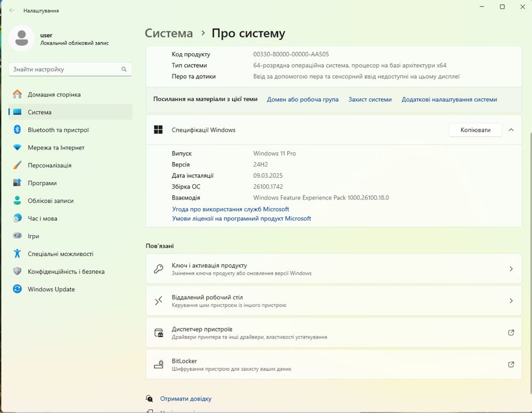Click the Windows 11 Pro edition value
532x413 pixels.
[x=274, y=153]
